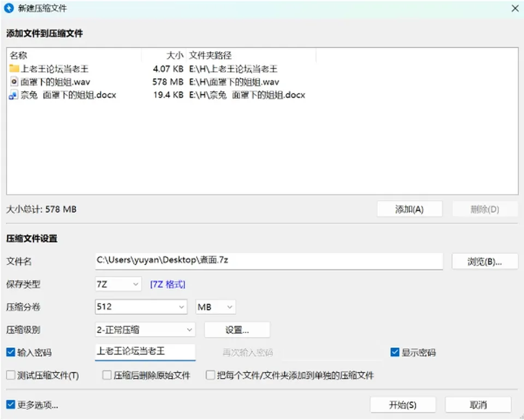Select the 面罩下的姐姐.docx document file icon
This screenshot has width=524, height=420.
pyautogui.click(x=14, y=95)
